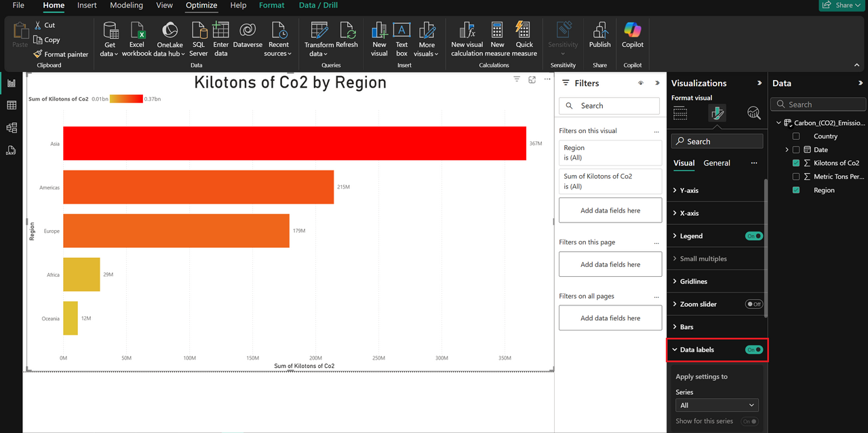Disable the Legend toggle

pos(754,236)
